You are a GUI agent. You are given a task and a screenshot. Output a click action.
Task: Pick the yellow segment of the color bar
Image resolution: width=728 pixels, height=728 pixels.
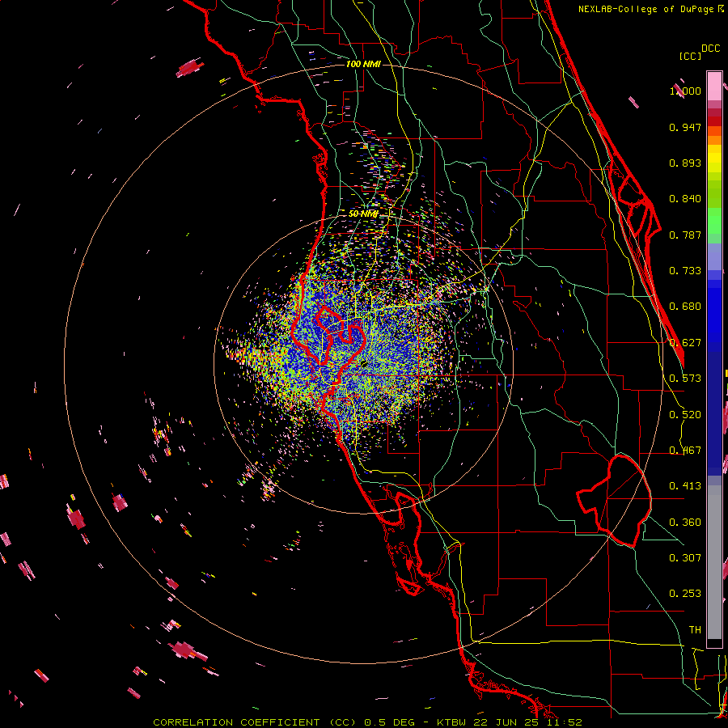pos(714,159)
